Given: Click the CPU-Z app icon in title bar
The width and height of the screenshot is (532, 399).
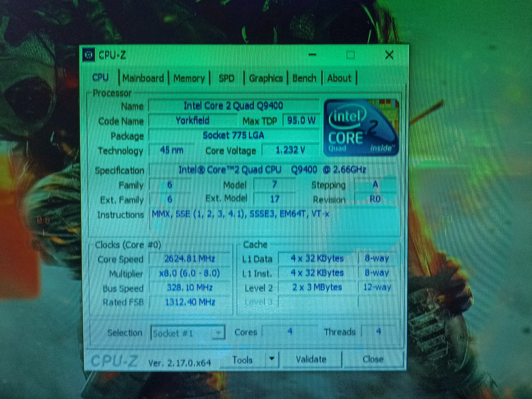Looking at the screenshot, I should (89, 55).
